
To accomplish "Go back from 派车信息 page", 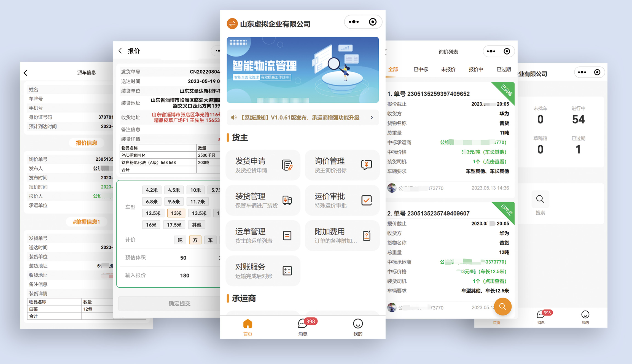I will click(26, 73).
